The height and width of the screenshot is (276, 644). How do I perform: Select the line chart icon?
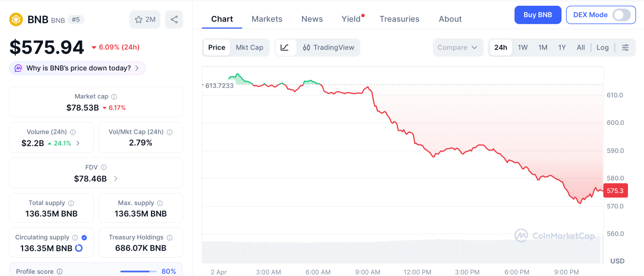coord(285,47)
